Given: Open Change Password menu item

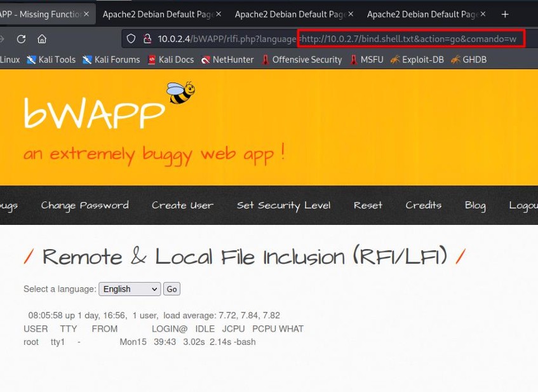Looking at the screenshot, I should click(x=84, y=205).
